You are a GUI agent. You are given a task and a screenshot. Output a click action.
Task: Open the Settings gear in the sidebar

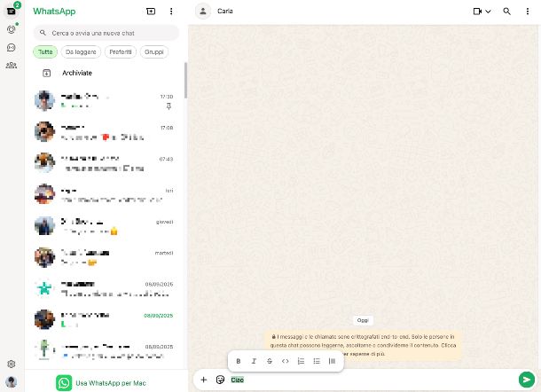coord(11,364)
